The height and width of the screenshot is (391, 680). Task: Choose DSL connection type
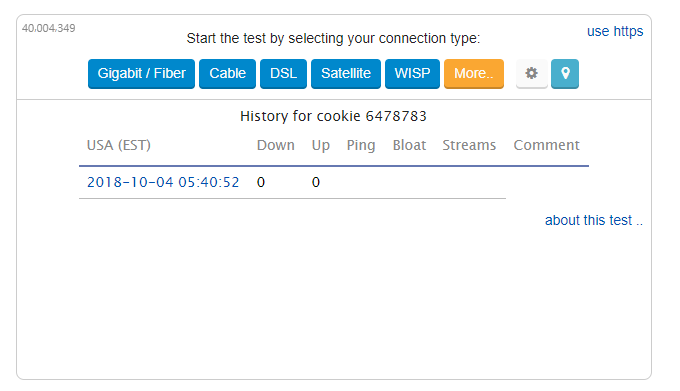tap(283, 74)
